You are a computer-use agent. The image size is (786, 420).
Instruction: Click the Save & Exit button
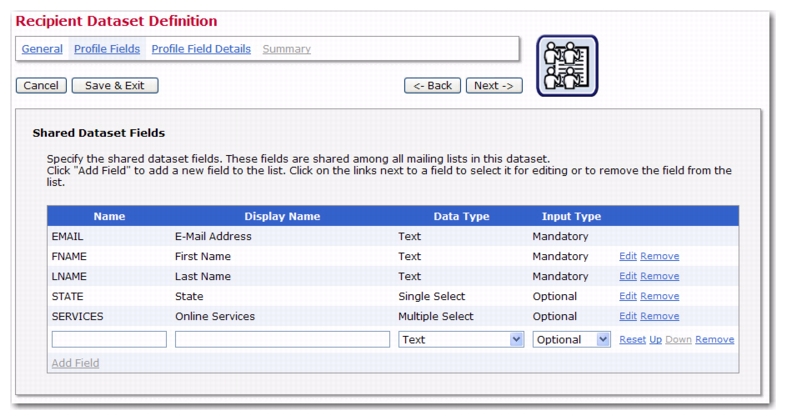coord(115,86)
